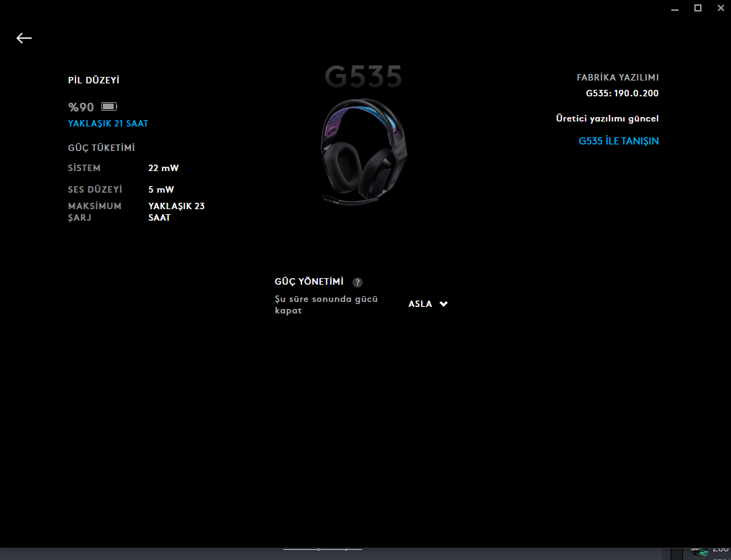This screenshot has width=731, height=560.
Task: Open the ASLA power-off timeout dropdown
Action: coord(428,304)
